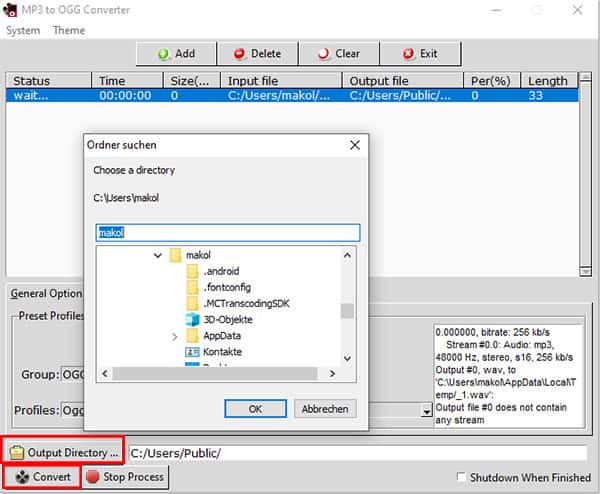
Task: Click the Stop Process button
Action: pyautogui.click(x=125, y=477)
